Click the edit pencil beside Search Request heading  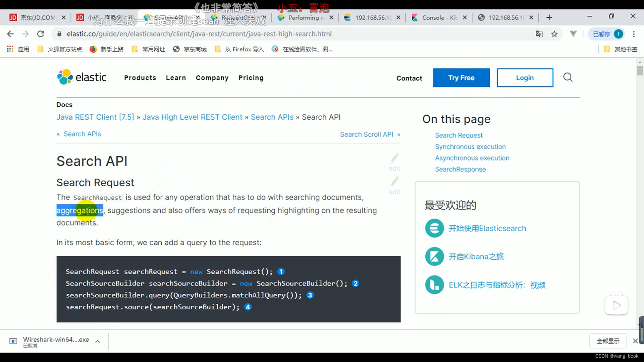pos(394,186)
